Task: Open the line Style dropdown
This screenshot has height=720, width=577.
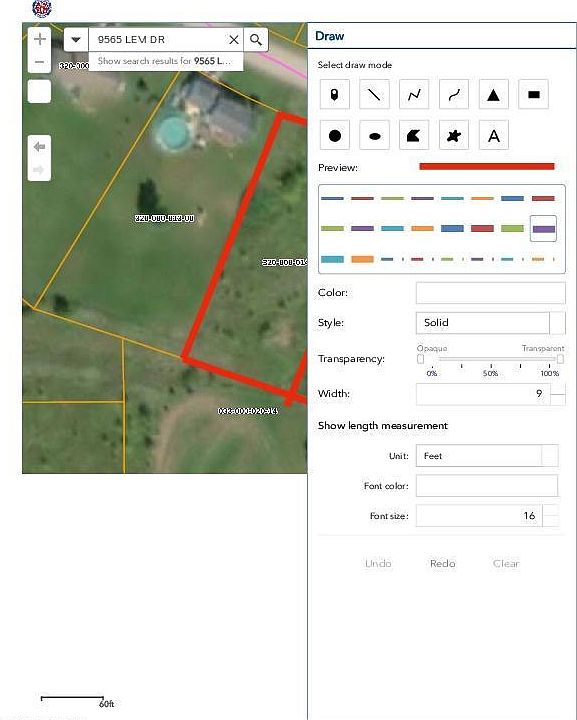Action: (x=490, y=323)
